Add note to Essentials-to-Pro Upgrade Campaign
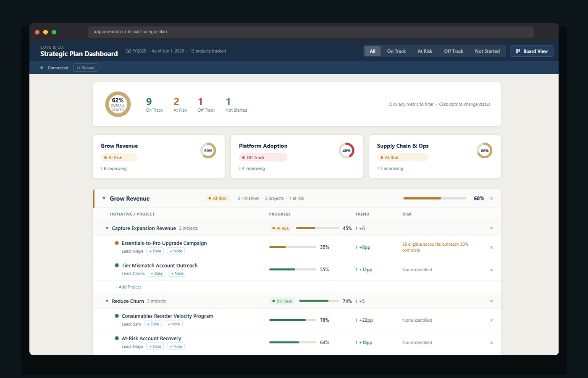This screenshot has height=378, width=588. point(176,251)
